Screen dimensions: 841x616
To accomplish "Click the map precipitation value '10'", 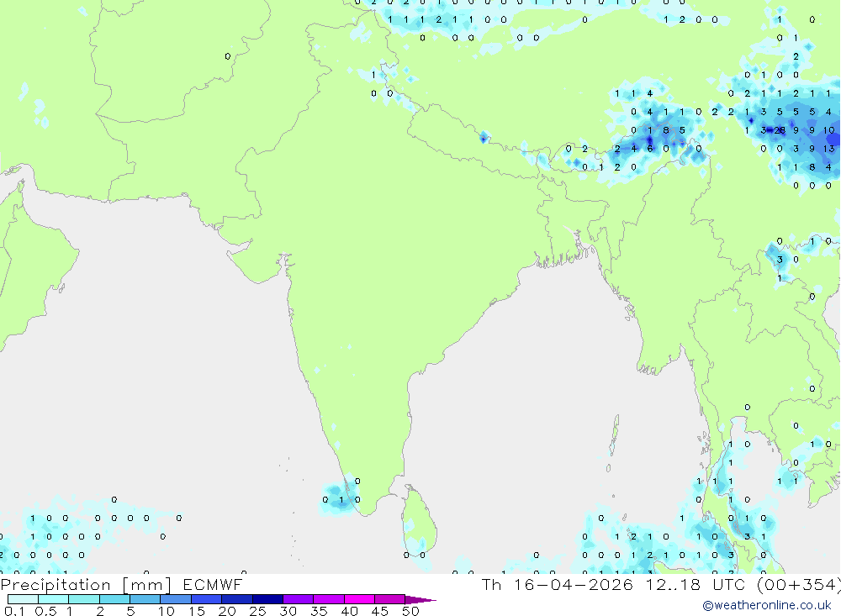I will (x=828, y=130).
